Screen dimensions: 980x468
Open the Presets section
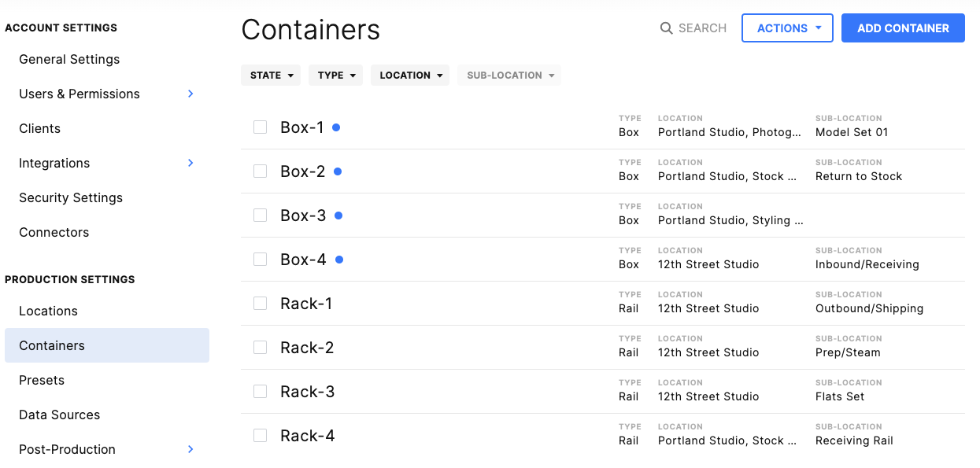(41, 380)
